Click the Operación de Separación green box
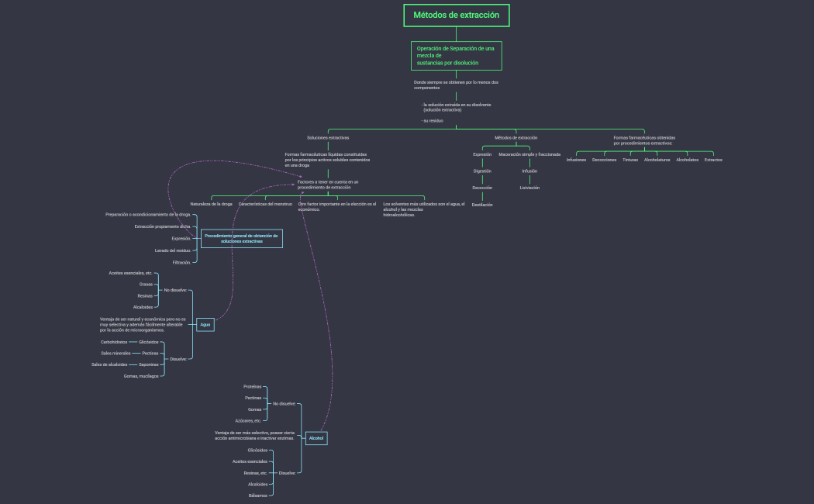The image size is (814, 504). (x=456, y=56)
